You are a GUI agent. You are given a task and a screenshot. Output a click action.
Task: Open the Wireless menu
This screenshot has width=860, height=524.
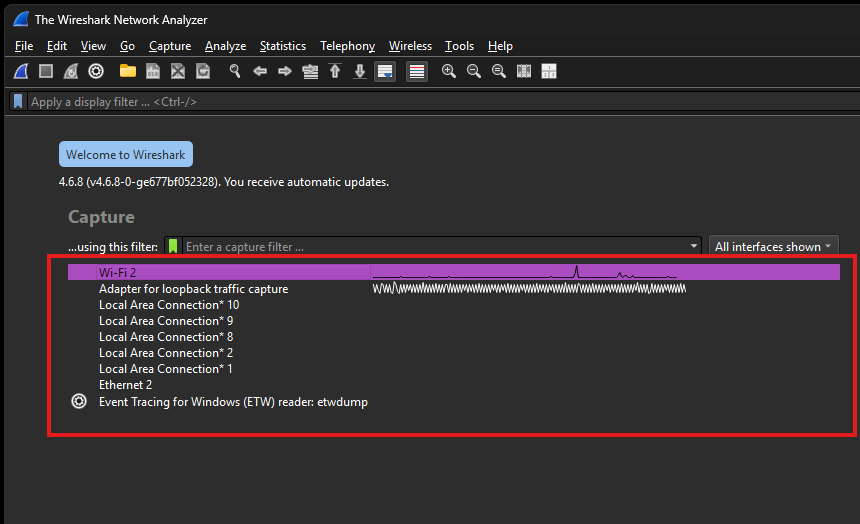coord(410,46)
